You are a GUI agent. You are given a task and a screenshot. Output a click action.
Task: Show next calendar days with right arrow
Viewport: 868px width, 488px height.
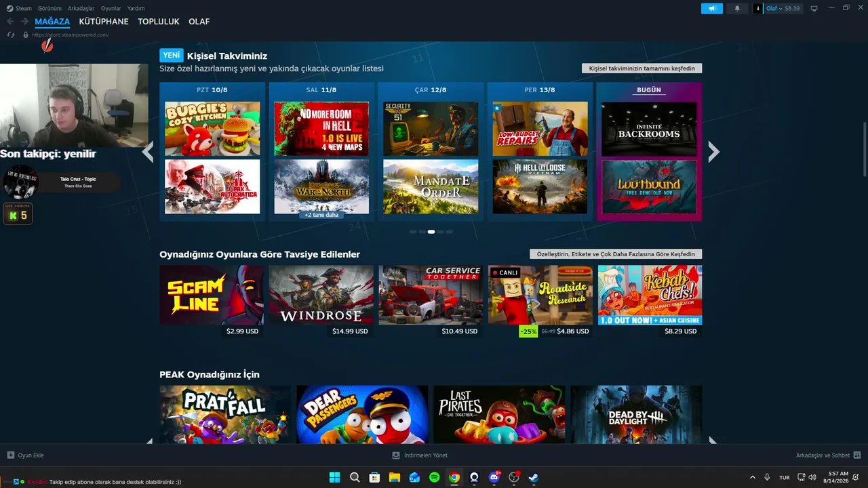(713, 152)
